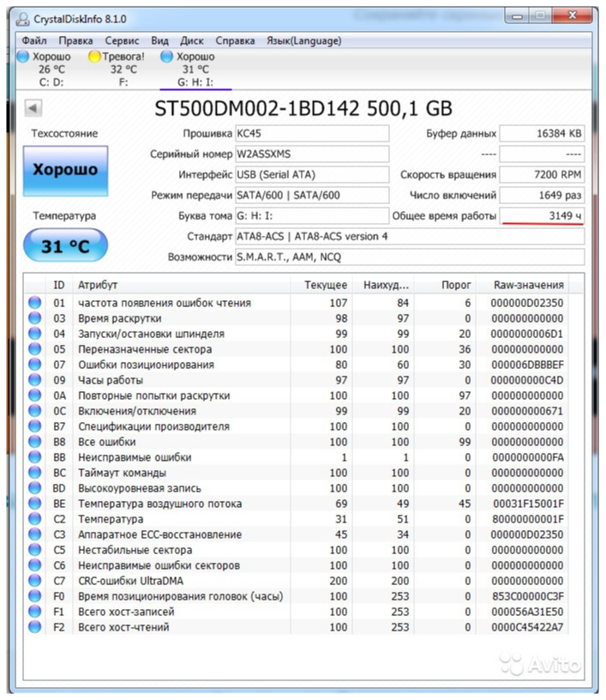This screenshot has height=700, width=606.
Task: Click status dot for B7 Спецификации производителя
Action: click(x=35, y=425)
